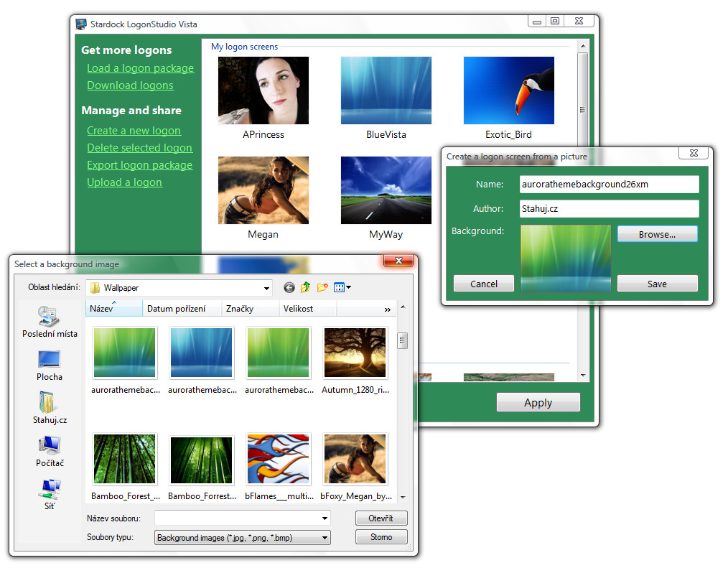Click Browse to choose a background

click(x=657, y=235)
